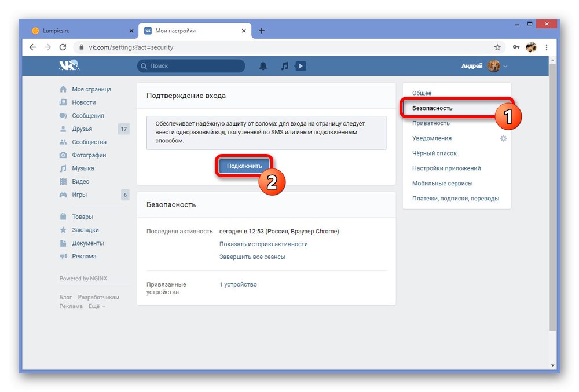Open the key icon in the address bar
This screenshot has width=579, height=392.
[516, 47]
